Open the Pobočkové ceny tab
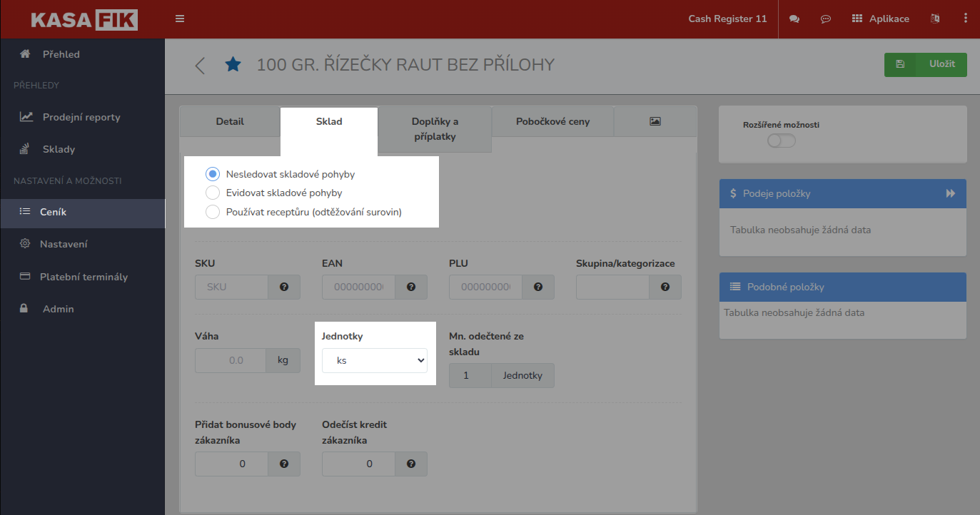The width and height of the screenshot is (980, 515). [x=552, y=121]
